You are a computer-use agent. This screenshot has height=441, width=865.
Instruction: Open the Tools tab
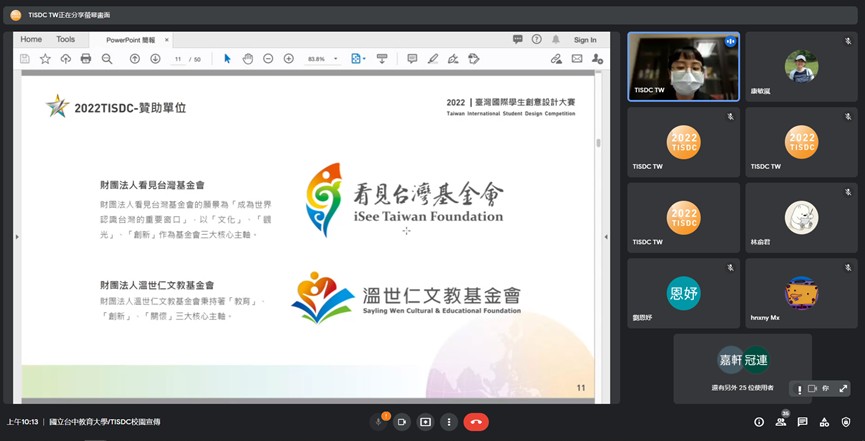pyautogui.click(x=65, y=40)
